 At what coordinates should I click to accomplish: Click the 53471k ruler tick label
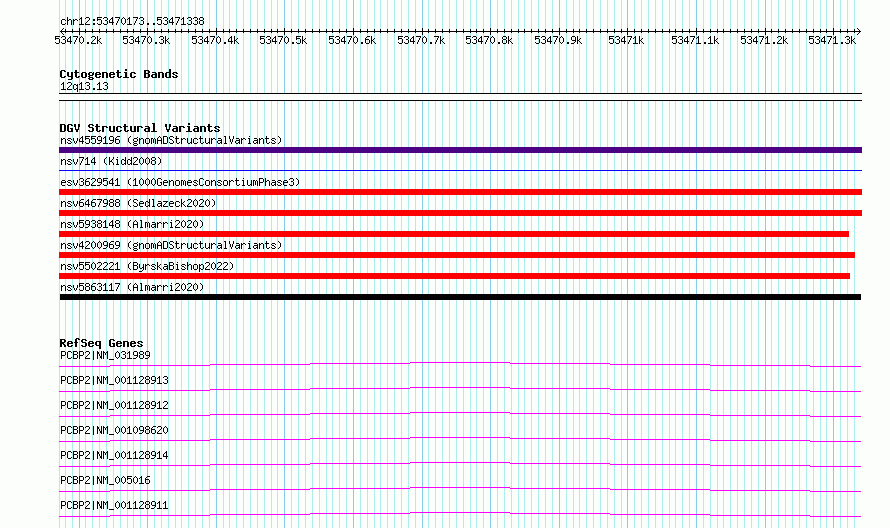coord(626,40)
